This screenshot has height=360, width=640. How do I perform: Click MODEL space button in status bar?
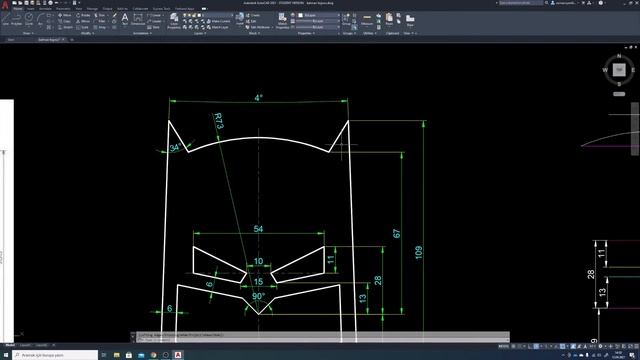click(504, 346)
